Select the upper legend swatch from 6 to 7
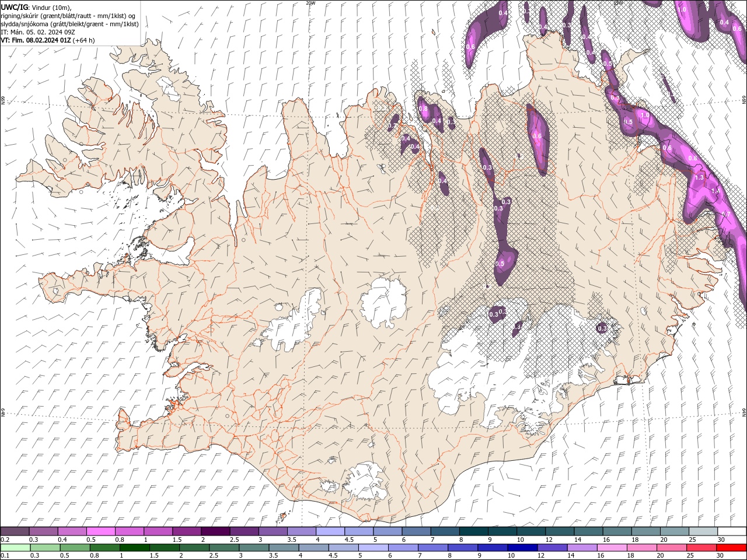 (x=416, y=531)
